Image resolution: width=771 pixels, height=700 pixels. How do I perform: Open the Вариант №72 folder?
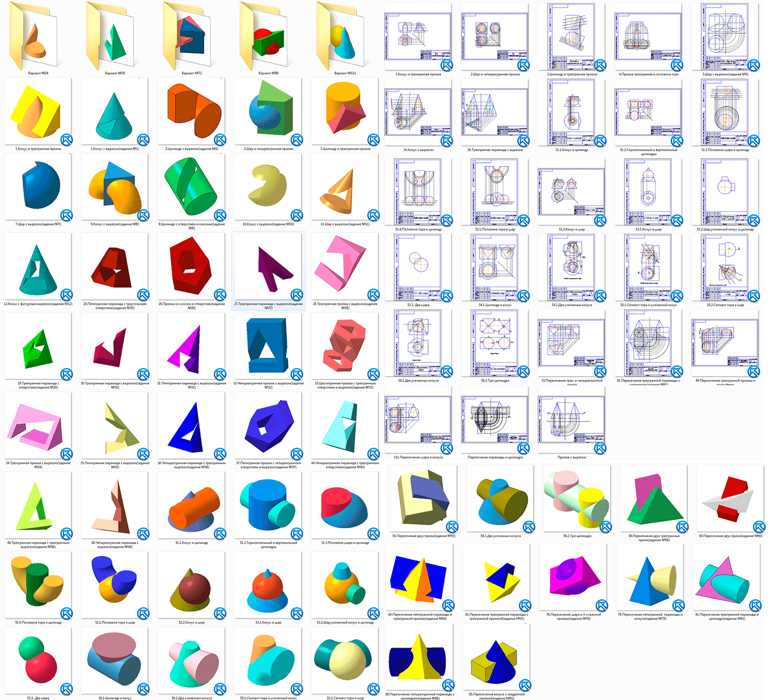click(x=191, y=37)
